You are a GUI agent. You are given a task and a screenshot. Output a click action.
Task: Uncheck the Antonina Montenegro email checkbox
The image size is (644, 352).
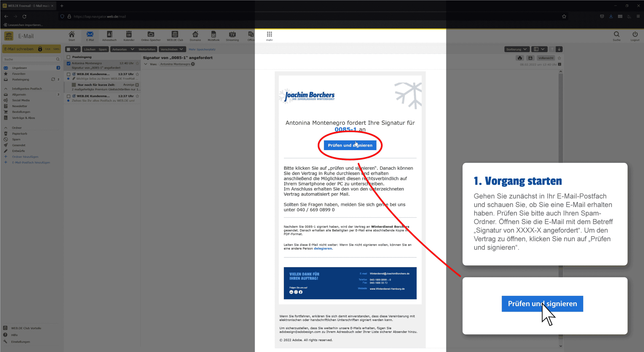tap(68, 64)
